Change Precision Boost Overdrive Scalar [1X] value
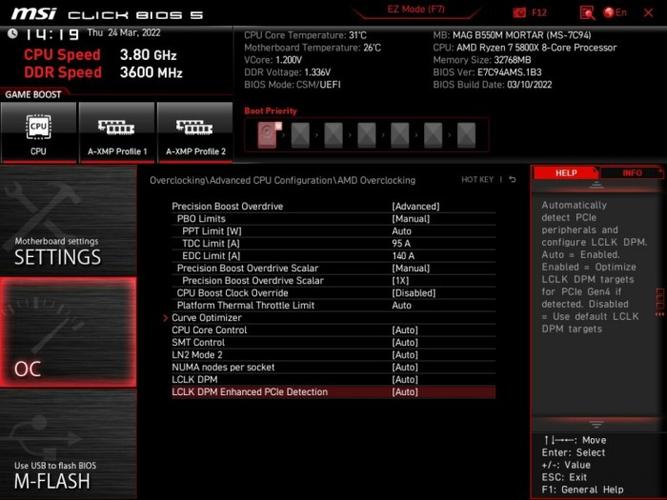The width and height of the screenshot is (667, 500). tap(400, 281)
